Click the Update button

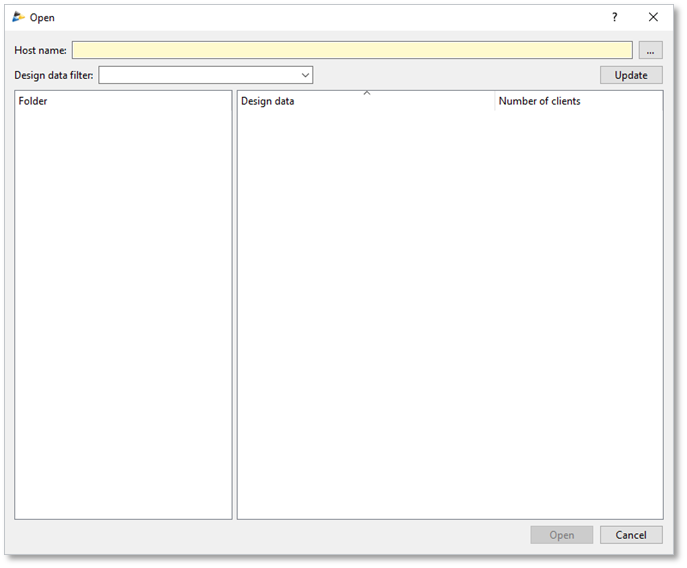coord(631,75)
